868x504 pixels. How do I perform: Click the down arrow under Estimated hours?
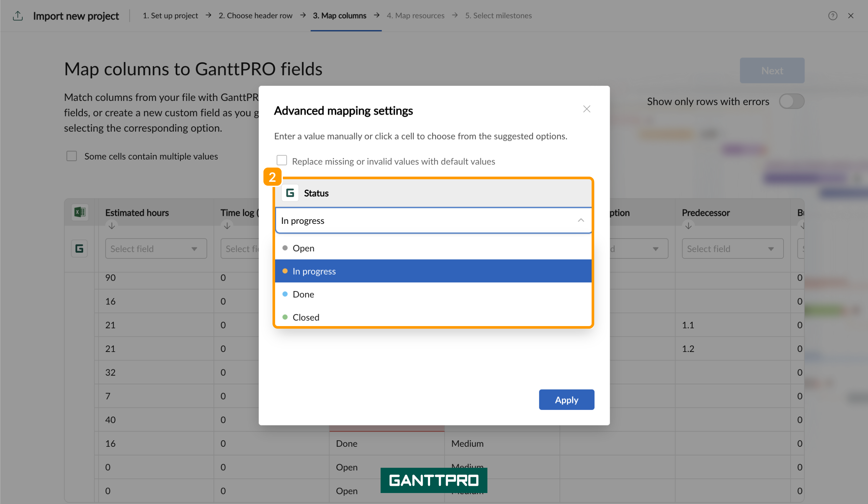click(x=112, y=226)
